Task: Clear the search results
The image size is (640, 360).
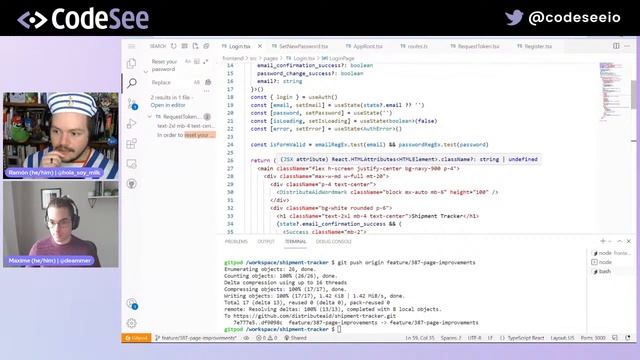Action: (184, 46)
